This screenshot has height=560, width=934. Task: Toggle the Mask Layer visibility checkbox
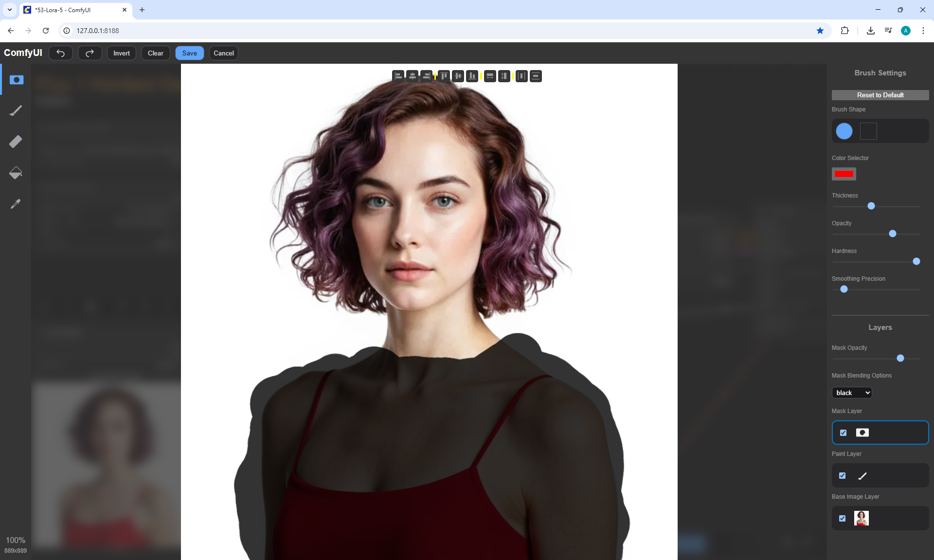pos(843,433)
